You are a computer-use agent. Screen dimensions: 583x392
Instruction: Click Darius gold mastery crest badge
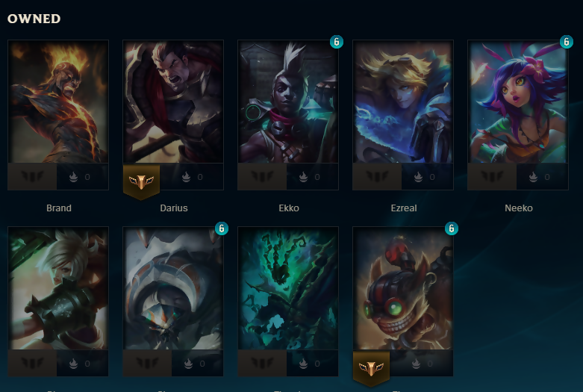click(x=141, y=182)
